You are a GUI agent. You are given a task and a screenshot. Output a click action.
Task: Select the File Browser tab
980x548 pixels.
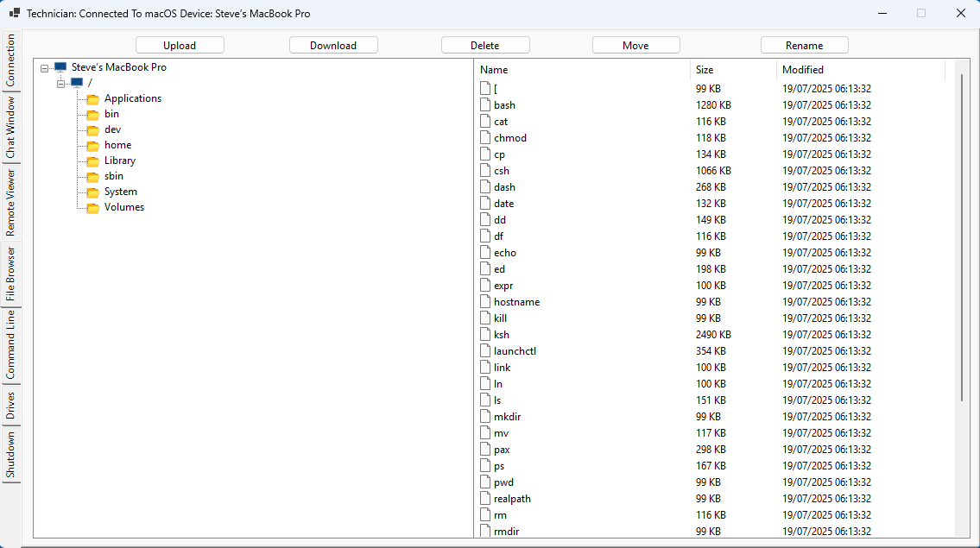10,274
